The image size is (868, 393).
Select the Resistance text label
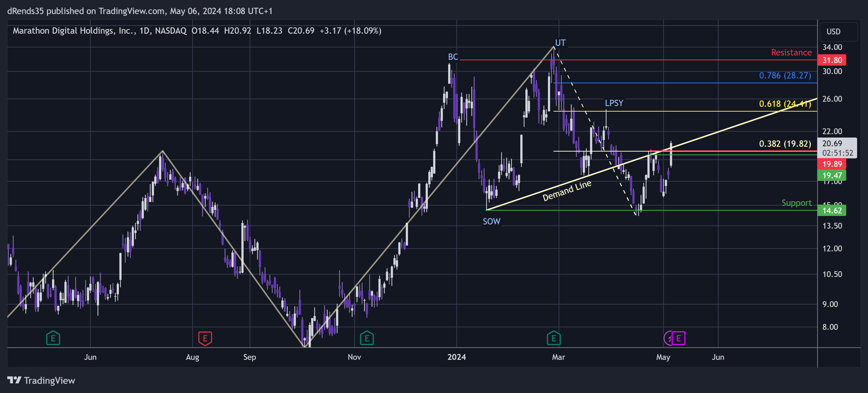tap(791, 53)
